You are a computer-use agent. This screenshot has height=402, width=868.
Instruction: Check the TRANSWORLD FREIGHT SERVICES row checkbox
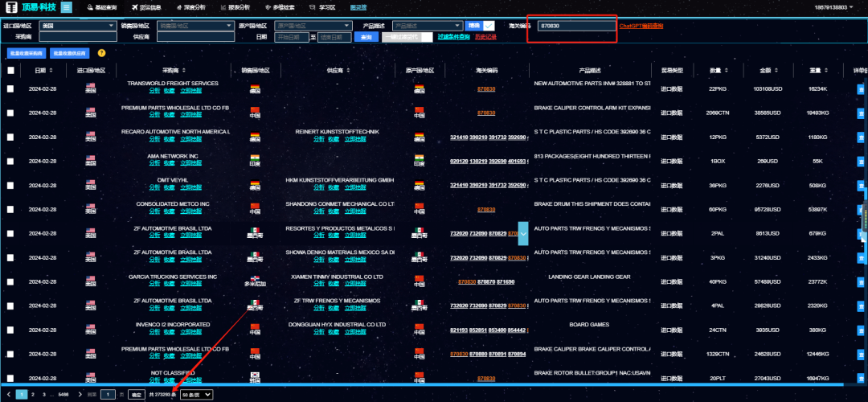10,88
